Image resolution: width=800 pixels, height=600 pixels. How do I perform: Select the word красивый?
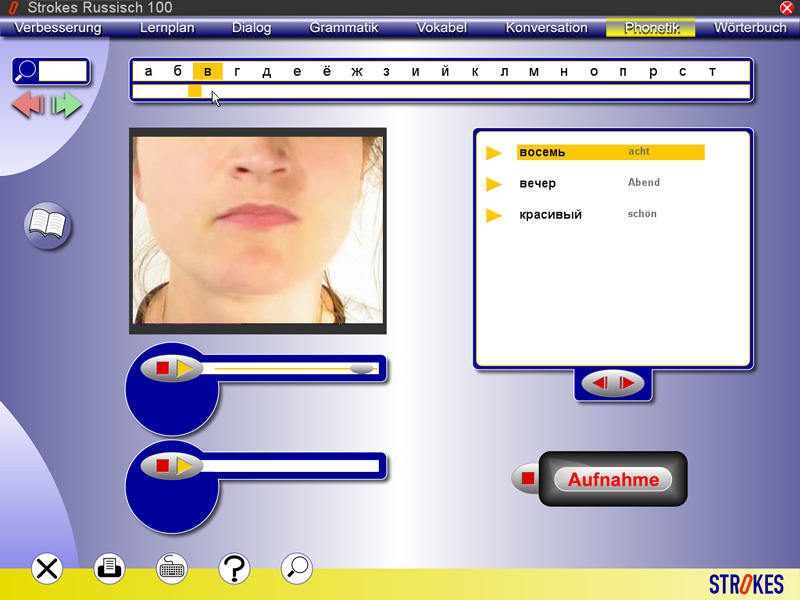tap(550, 214)
